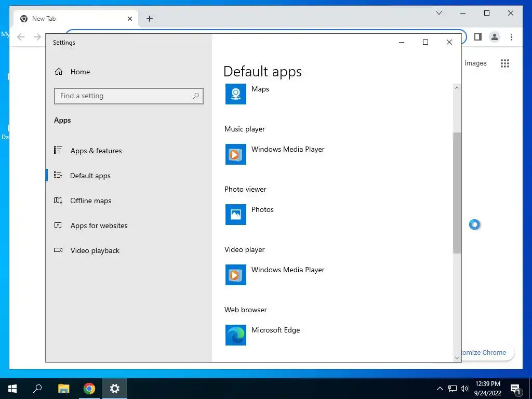Click the Video player Windows Media Player icon

click(236, 275)
